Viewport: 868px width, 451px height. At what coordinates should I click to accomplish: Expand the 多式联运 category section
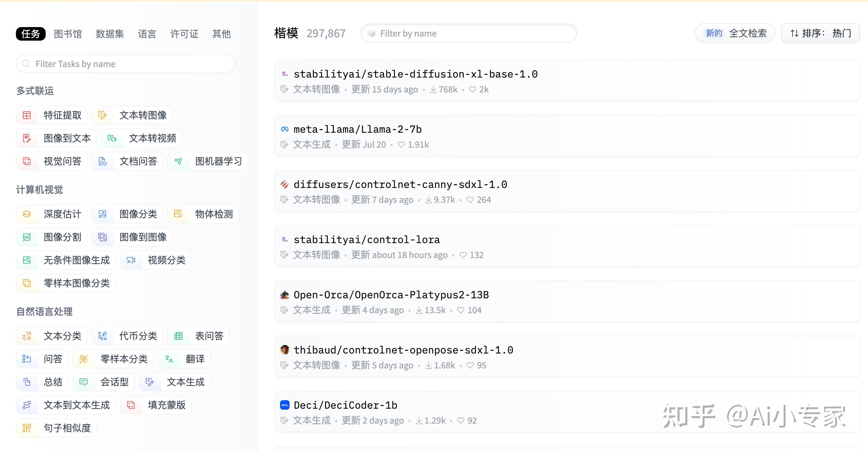[35, 91]
